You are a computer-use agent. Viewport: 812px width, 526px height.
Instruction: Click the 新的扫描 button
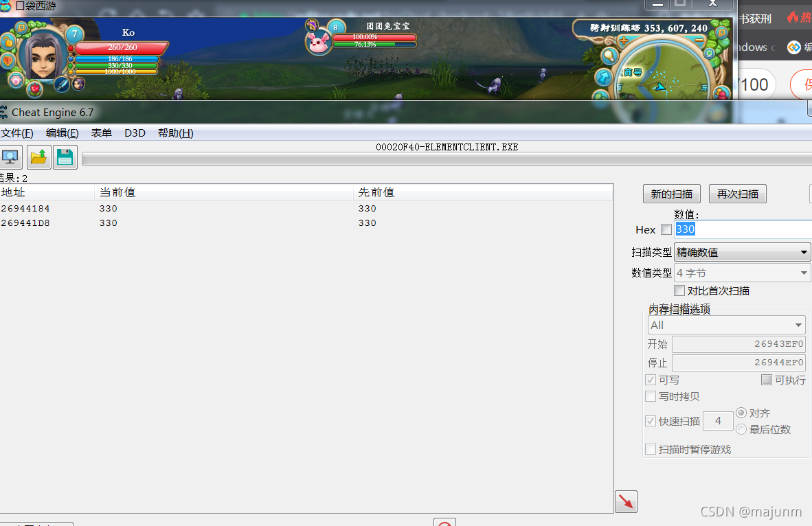(x=672, y=194)
